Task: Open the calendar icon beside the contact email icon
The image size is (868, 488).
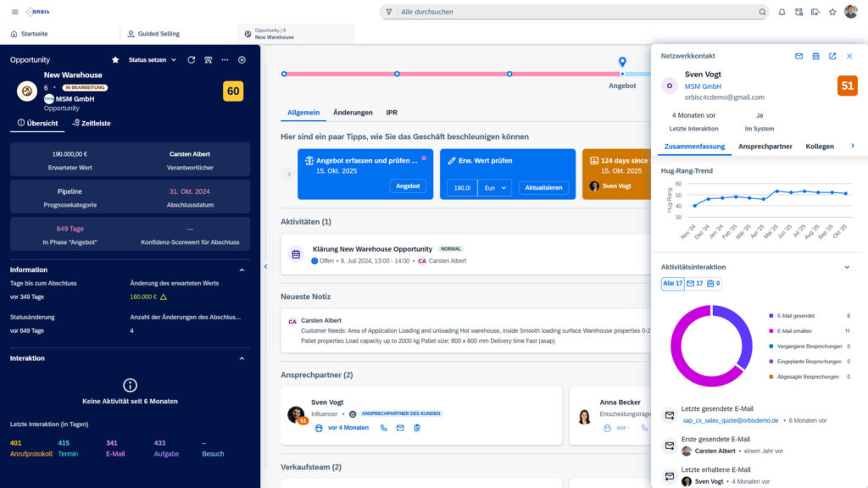Action: (x=815, y=56)
